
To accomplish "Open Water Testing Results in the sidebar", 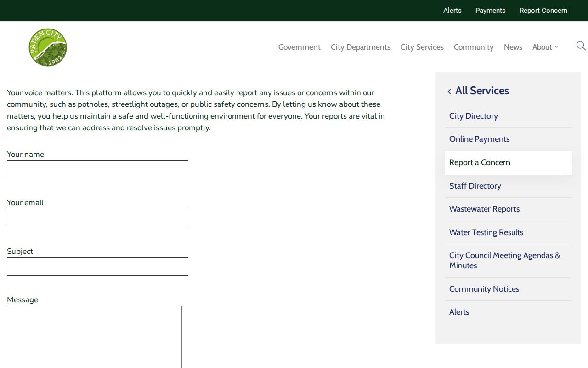I will [x=508, y=232].
